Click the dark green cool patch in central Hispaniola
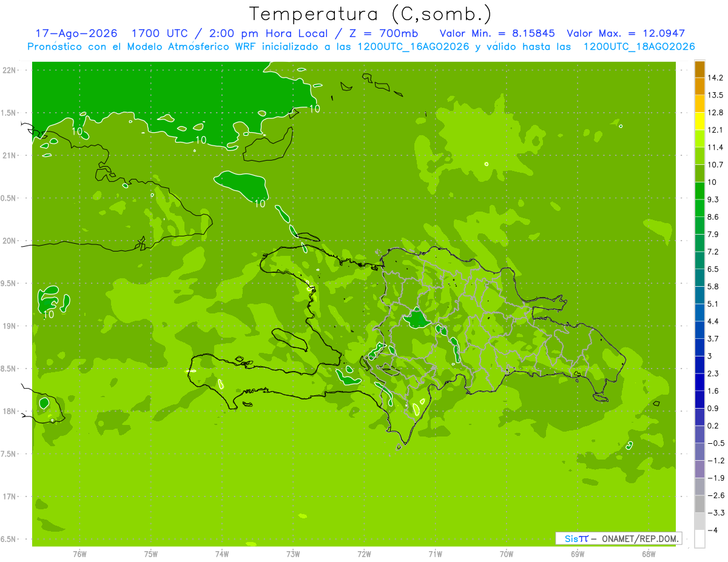Image resolution: width=728 pixels, height=562 pixels. 417,318
